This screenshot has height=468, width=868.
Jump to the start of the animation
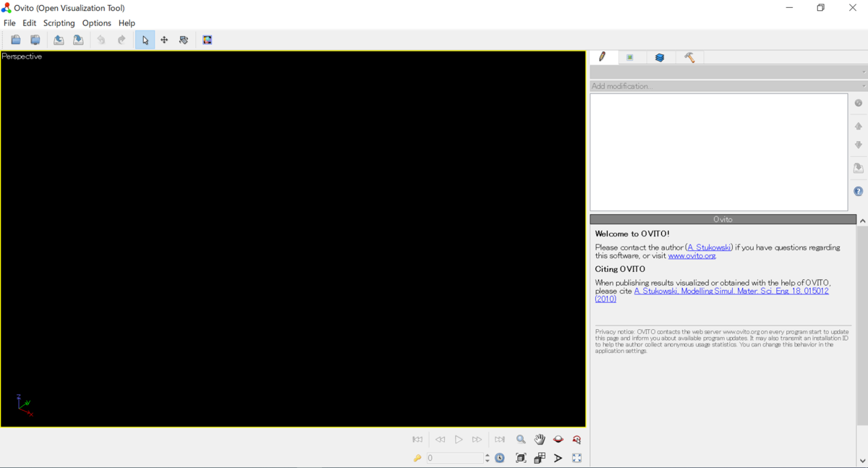(x=417, y=439)
